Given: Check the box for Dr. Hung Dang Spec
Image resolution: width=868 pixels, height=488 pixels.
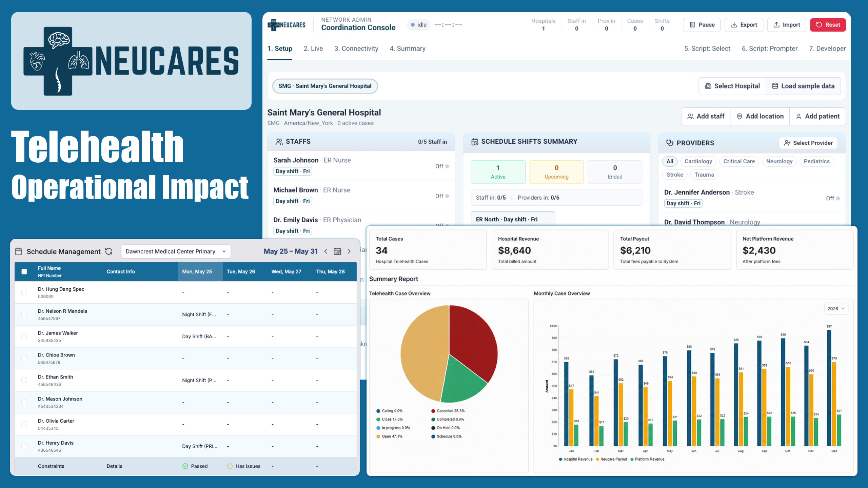Looking at the screenshot, I should (x=24, y=292).
